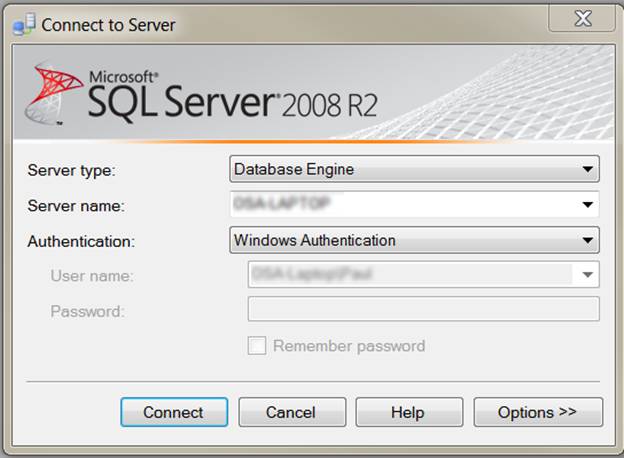Click the Server type label
Image resolution: width=624 pixels, height=458 pixels.
point(72,170)
